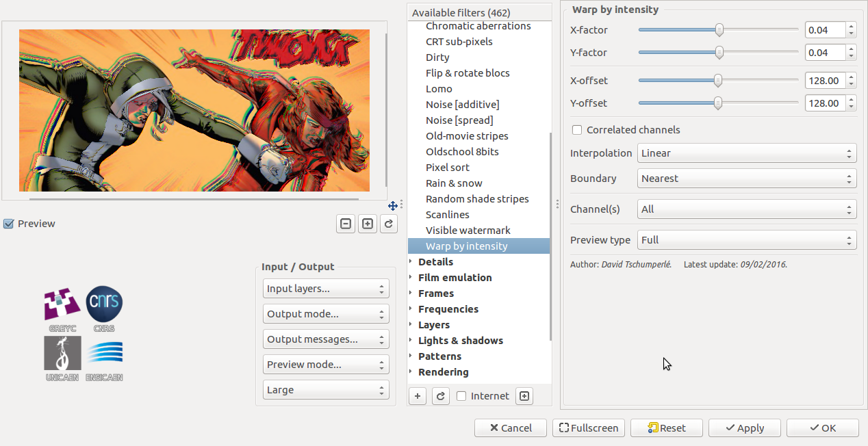
Task: Open the Preview mode dropdown
Action: pos(326,365)
